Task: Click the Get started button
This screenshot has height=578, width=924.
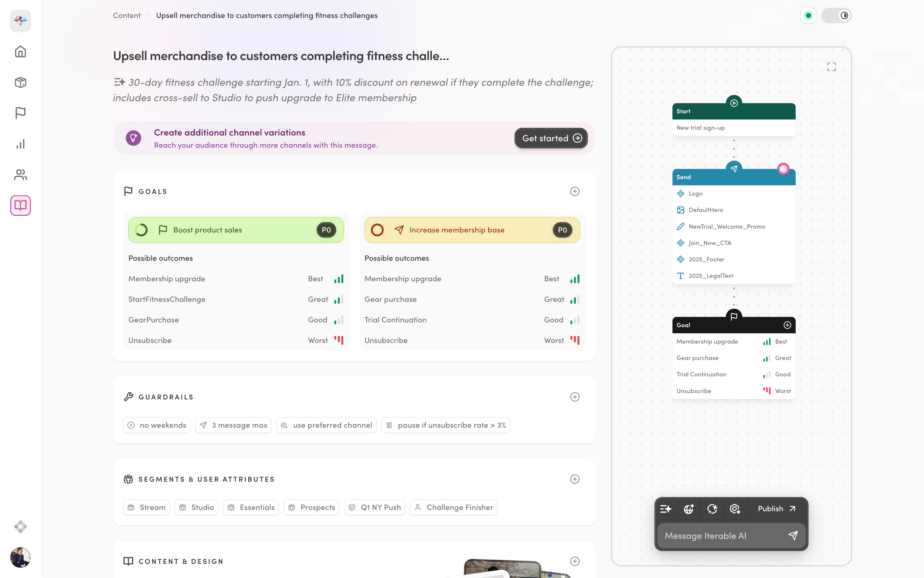Action: [551, 138]
